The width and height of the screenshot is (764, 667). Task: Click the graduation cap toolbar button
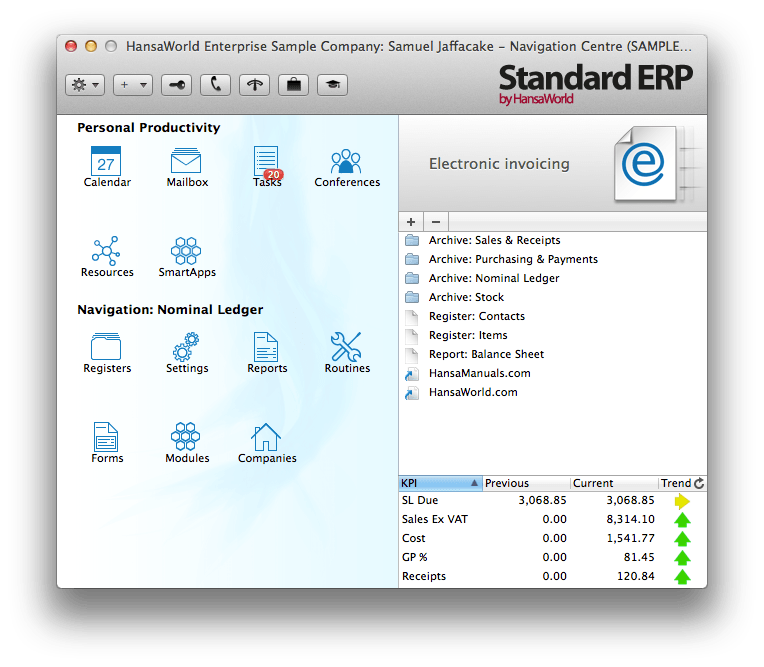pos(332,85)
